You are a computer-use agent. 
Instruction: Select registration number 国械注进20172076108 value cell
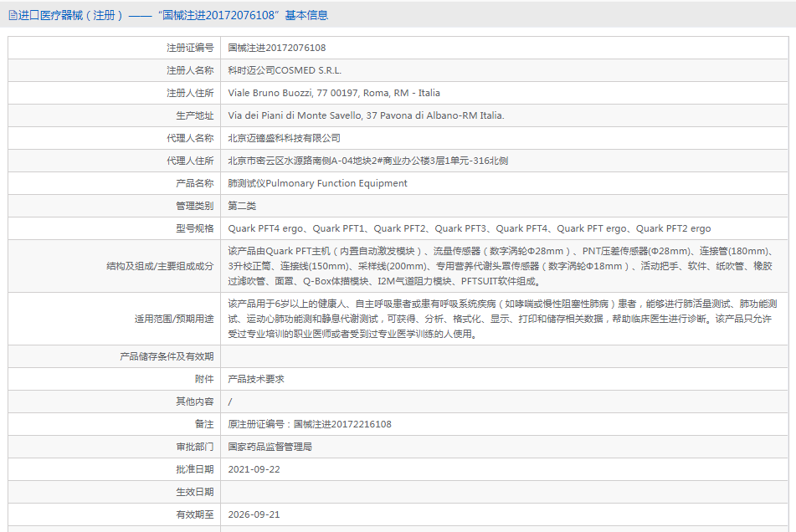(x=277, y=48)
